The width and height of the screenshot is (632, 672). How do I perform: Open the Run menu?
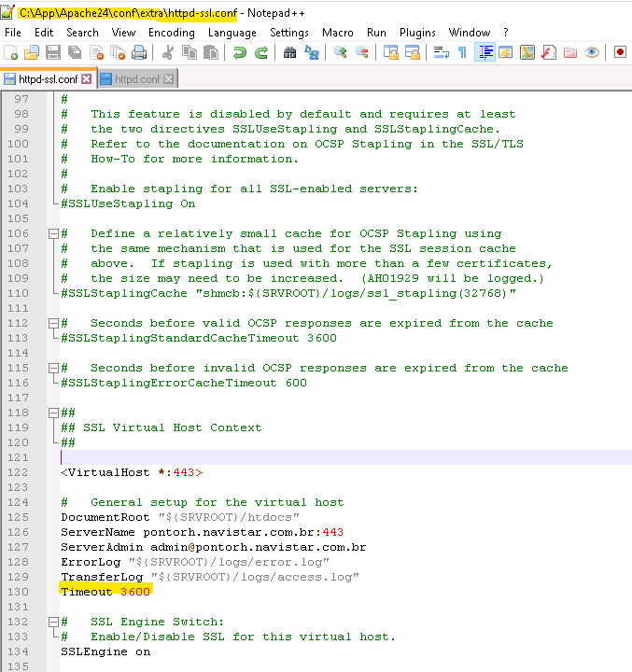pos(376,33)
